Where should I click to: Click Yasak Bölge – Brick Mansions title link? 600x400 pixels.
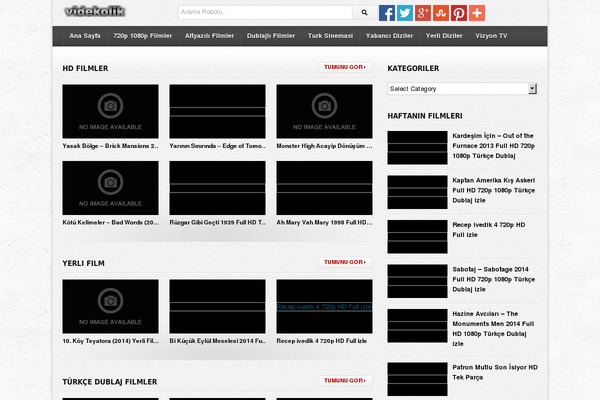(111, 146)
